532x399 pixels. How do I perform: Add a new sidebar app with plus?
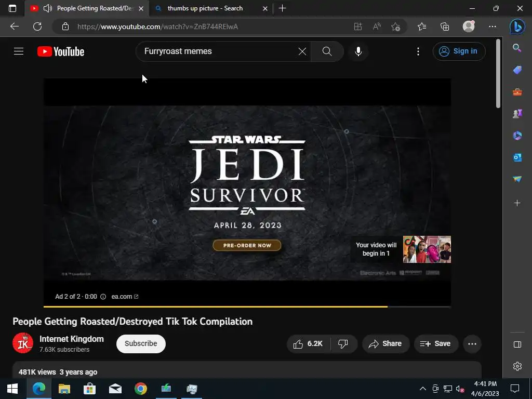coord(517,203)
